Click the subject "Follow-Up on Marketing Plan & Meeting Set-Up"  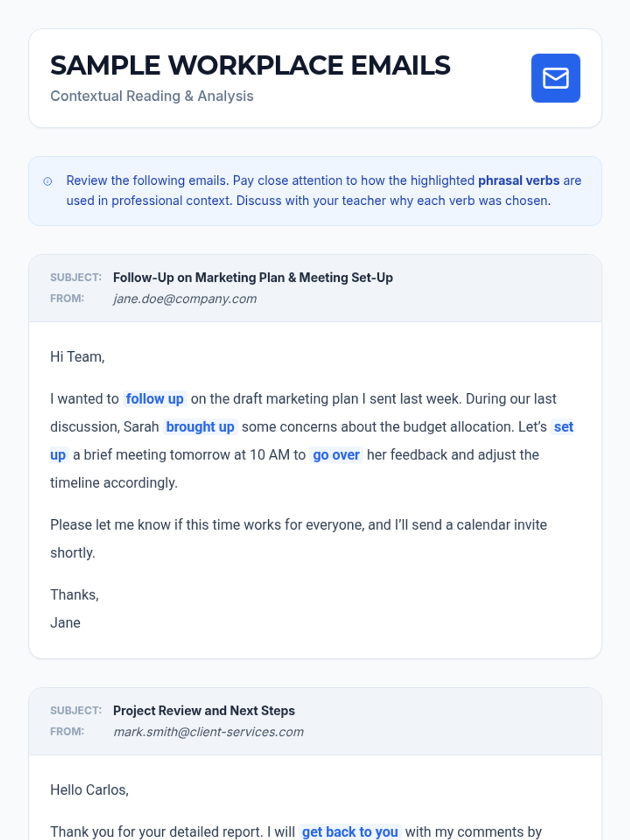253,278
